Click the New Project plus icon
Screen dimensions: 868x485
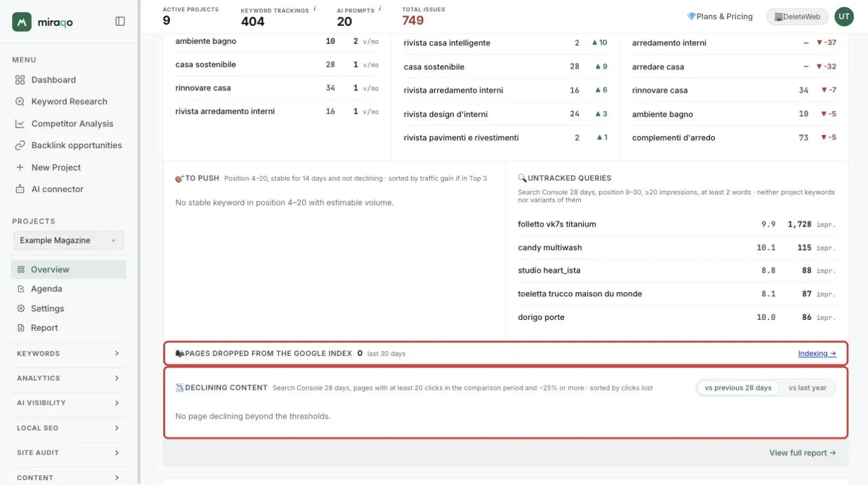click(20, 167)
